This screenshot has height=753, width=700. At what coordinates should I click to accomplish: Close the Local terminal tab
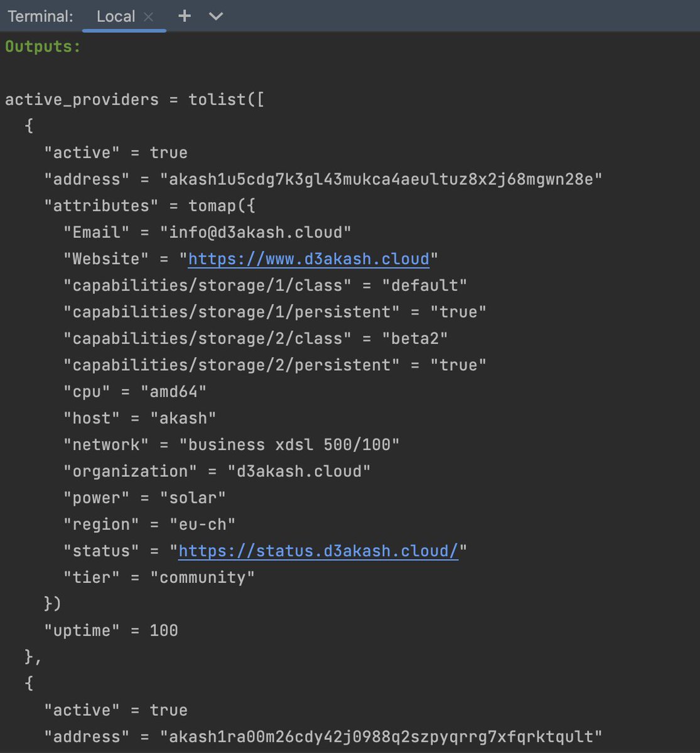pos(149,17)
